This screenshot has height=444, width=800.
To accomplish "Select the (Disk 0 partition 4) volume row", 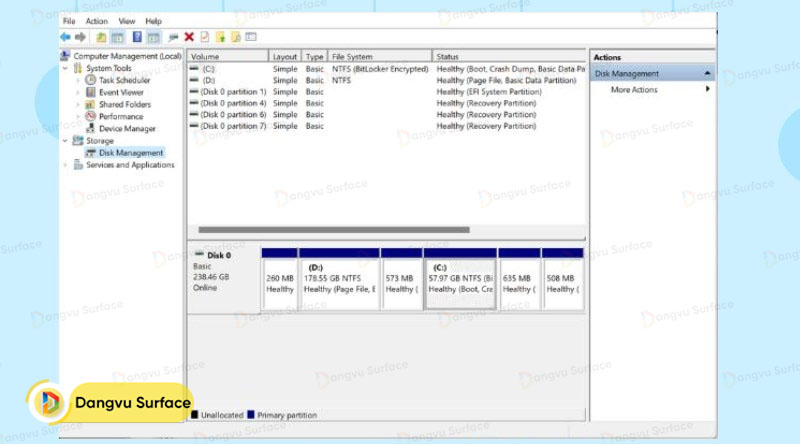I will pyautogui.click(x=387, y=103).
